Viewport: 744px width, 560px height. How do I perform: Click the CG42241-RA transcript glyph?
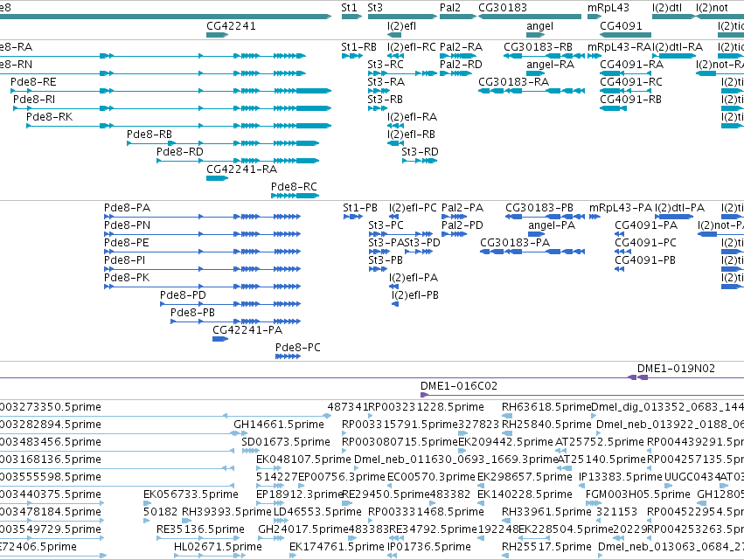tap(218, 178)
